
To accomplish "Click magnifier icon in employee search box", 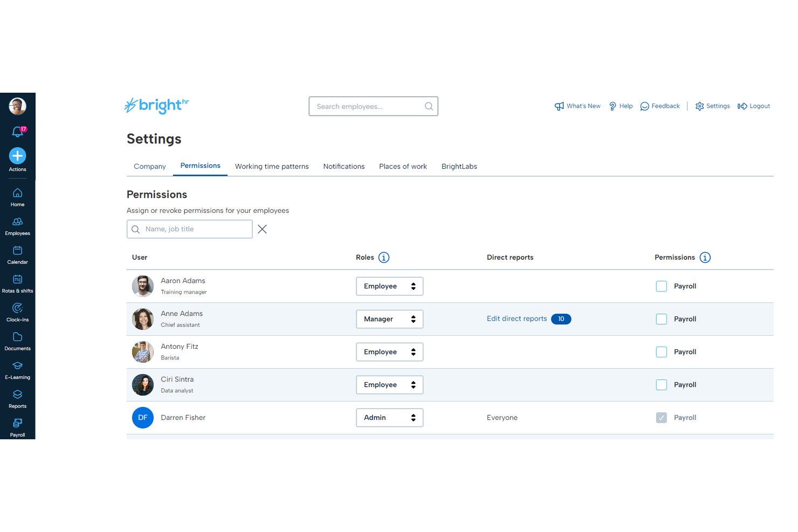I will (429, 106).
